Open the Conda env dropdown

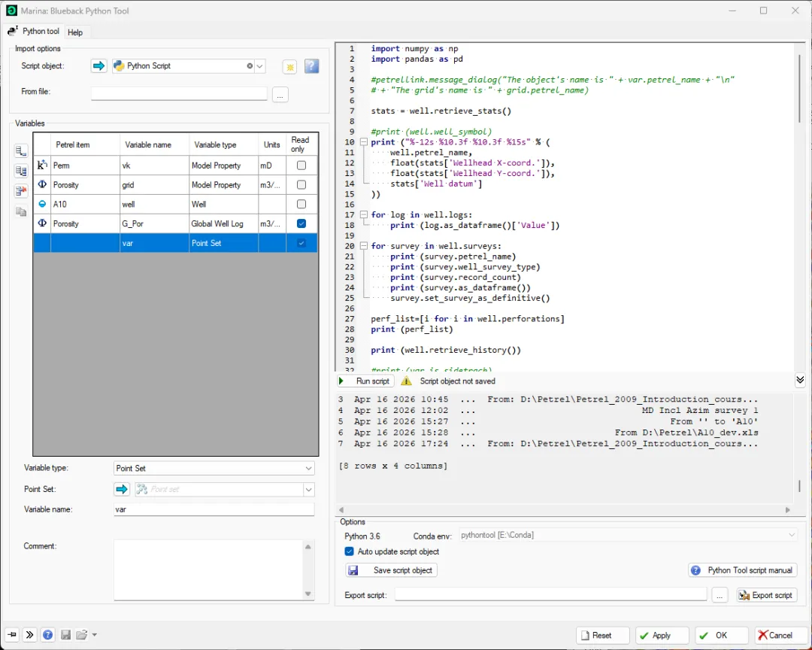point(792,535)
